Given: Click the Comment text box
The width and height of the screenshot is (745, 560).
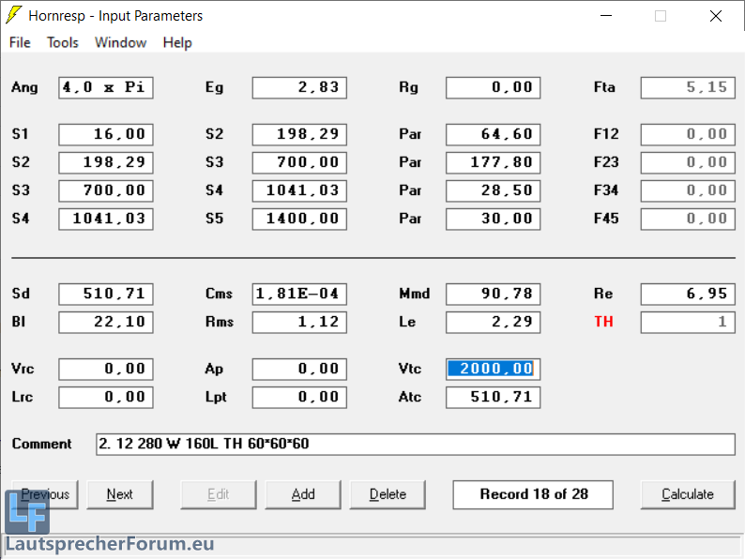Looking at the screenshot, I should click(416, 444).
